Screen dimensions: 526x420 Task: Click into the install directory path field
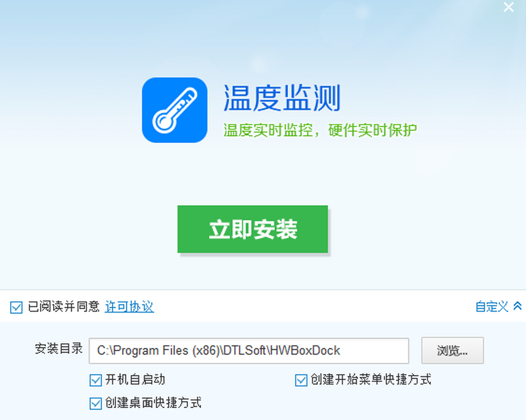(x=249, y=350)
